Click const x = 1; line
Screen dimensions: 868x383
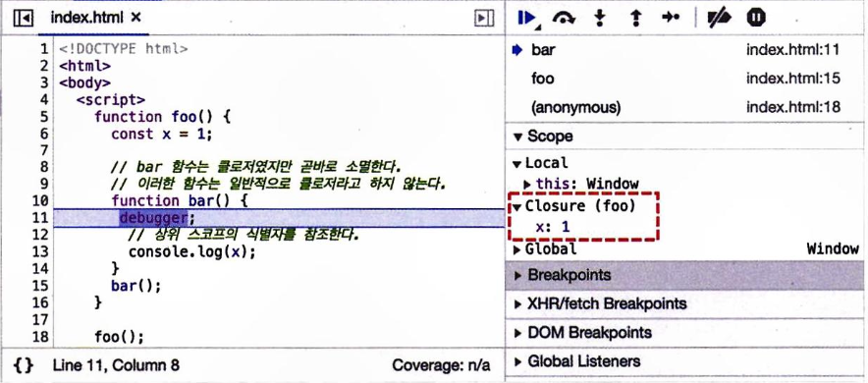click(x=162, y=134)
